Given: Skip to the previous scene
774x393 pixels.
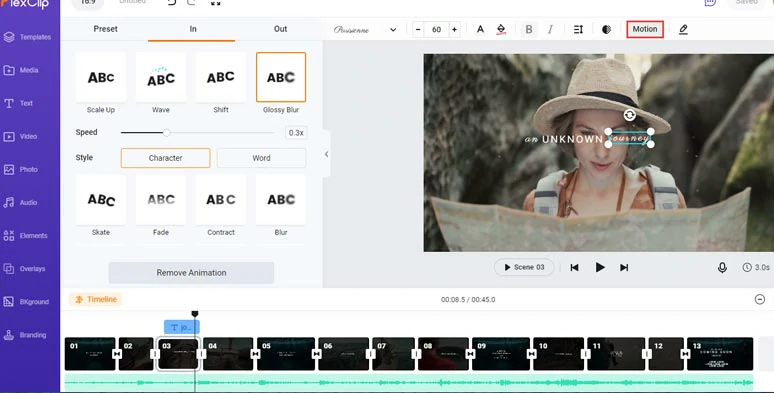Looking at the screenshot, I should (574, 268).
